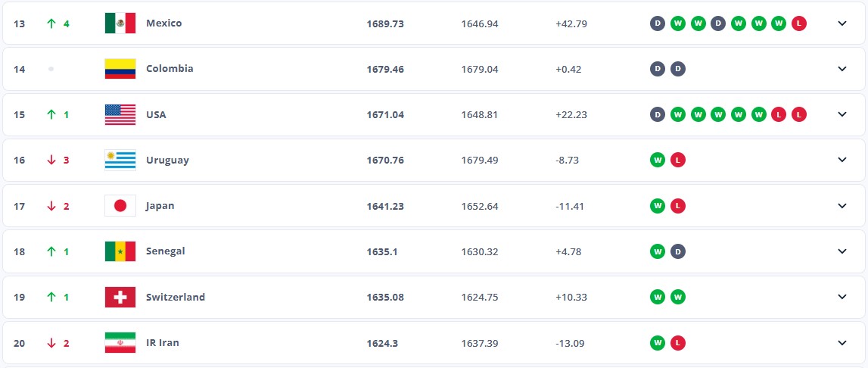
Task: Open the Colombia team name link
Action: pyautogui.click(x=170, y=69)
